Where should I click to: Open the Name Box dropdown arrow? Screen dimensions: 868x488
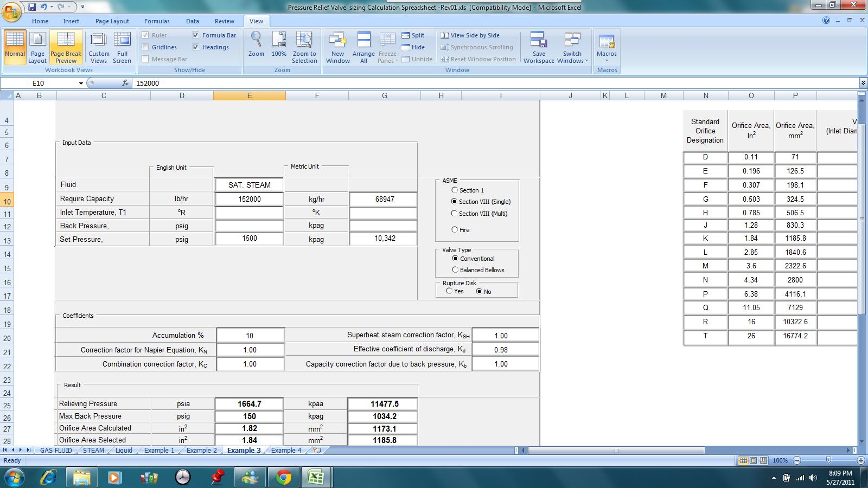[x=81, y=84]
